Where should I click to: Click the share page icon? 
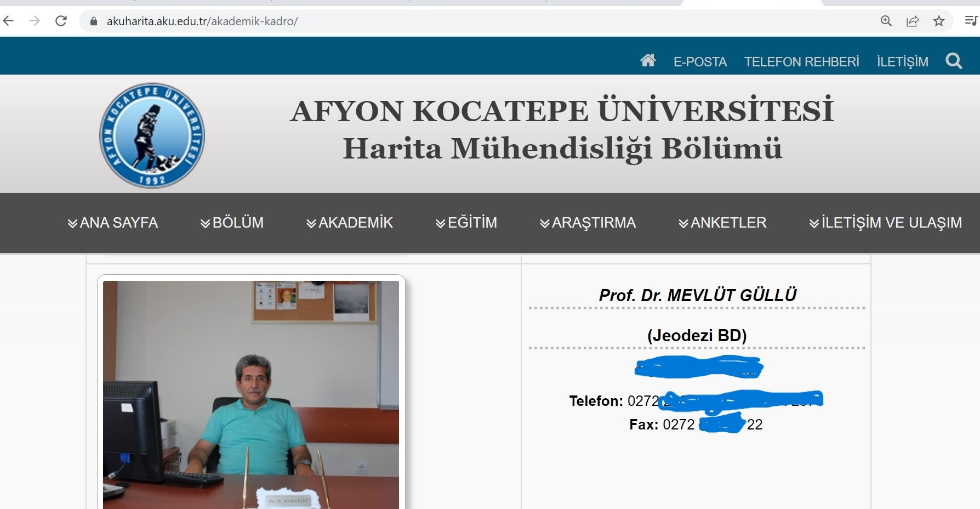tap(913, 21)
